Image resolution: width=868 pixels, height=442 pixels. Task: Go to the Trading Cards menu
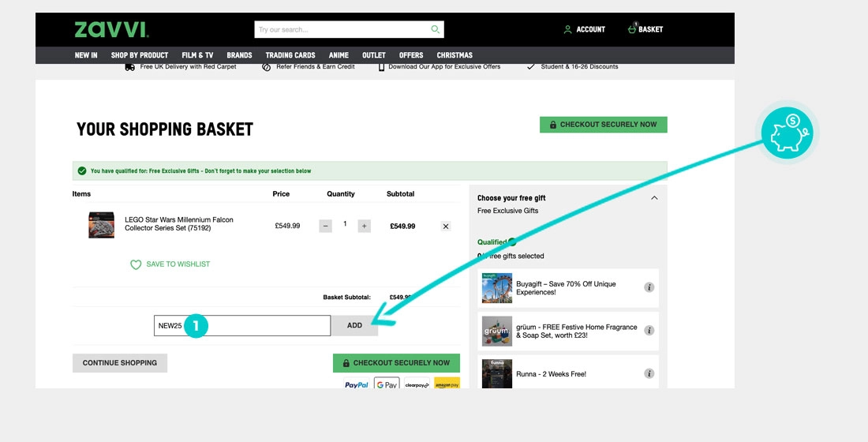pos(290,55)
